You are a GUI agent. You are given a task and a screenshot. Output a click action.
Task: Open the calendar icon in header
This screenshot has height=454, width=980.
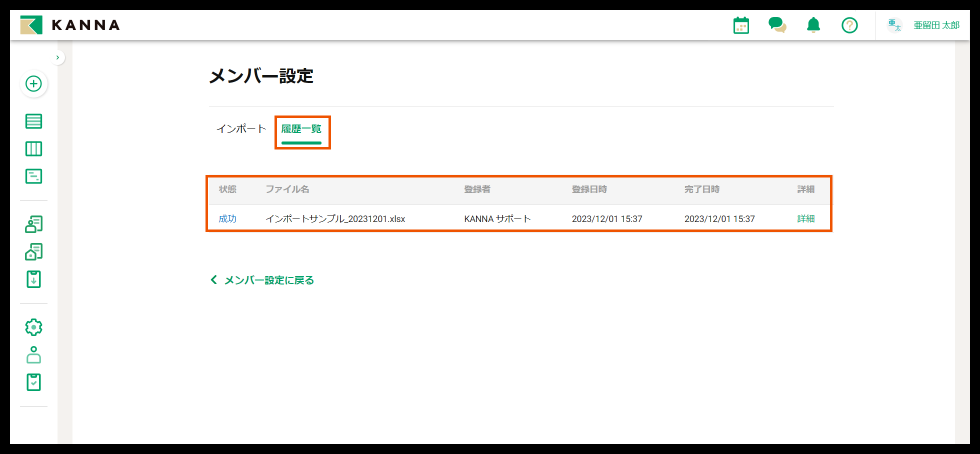[x=741, y=25]
